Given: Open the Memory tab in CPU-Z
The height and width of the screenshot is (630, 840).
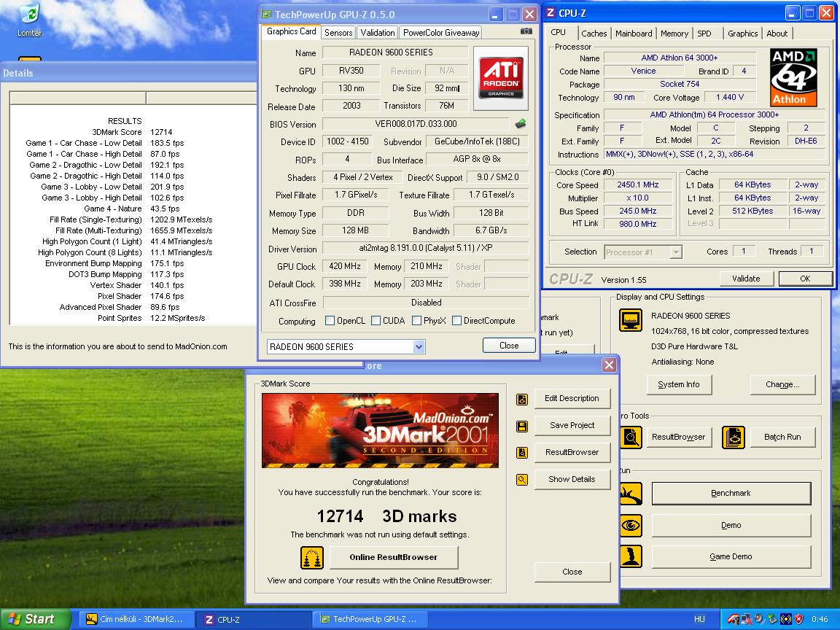Looking at the screenshot, I should (674, 34).
